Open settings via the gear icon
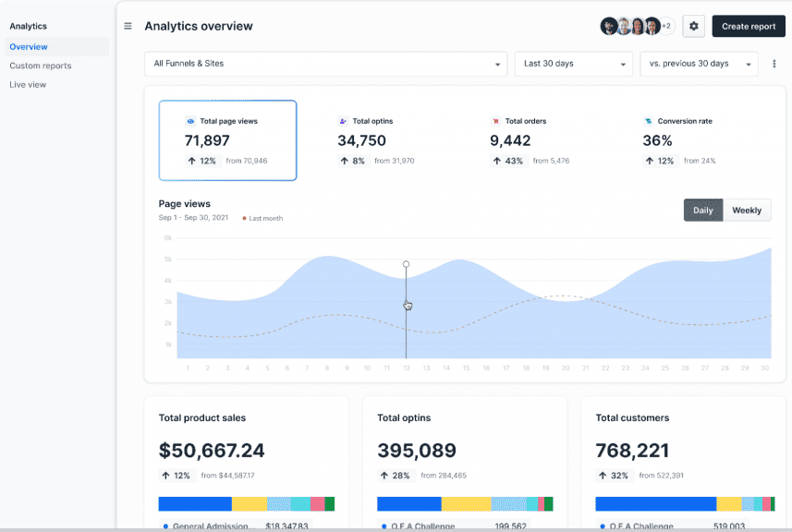Image resolution: width=792 pixels, height=532 pixels. (x=693, y=26)
